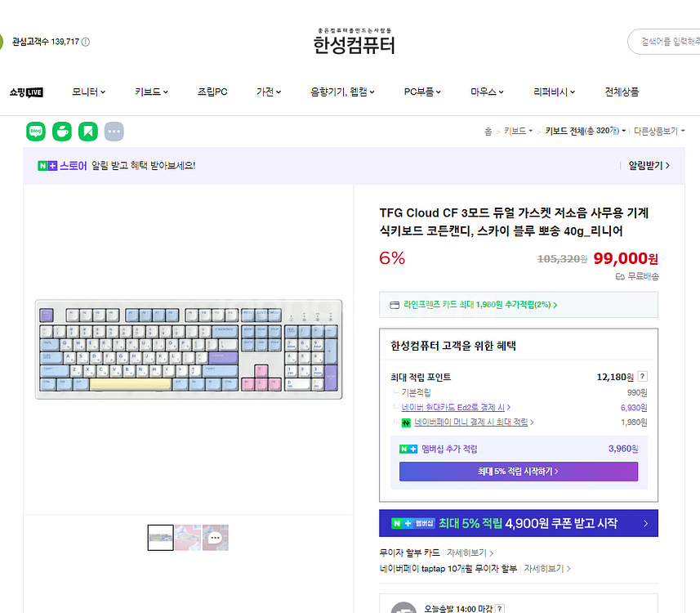The image size is (700, 613).
Task: Click the 관심고객수 139,717 text
Action: tap(46, 42)
